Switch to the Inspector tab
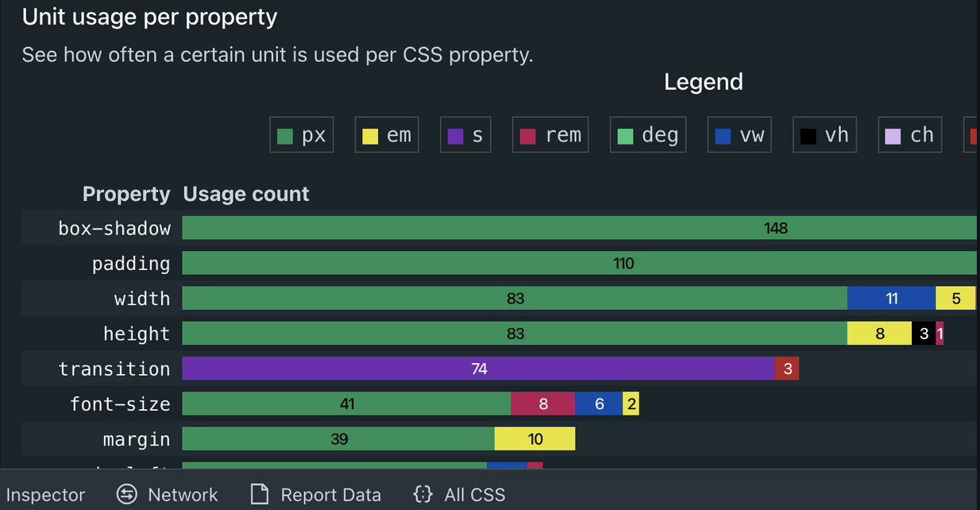The height and width of the screenshot is (510, 980). click(45, 495)
